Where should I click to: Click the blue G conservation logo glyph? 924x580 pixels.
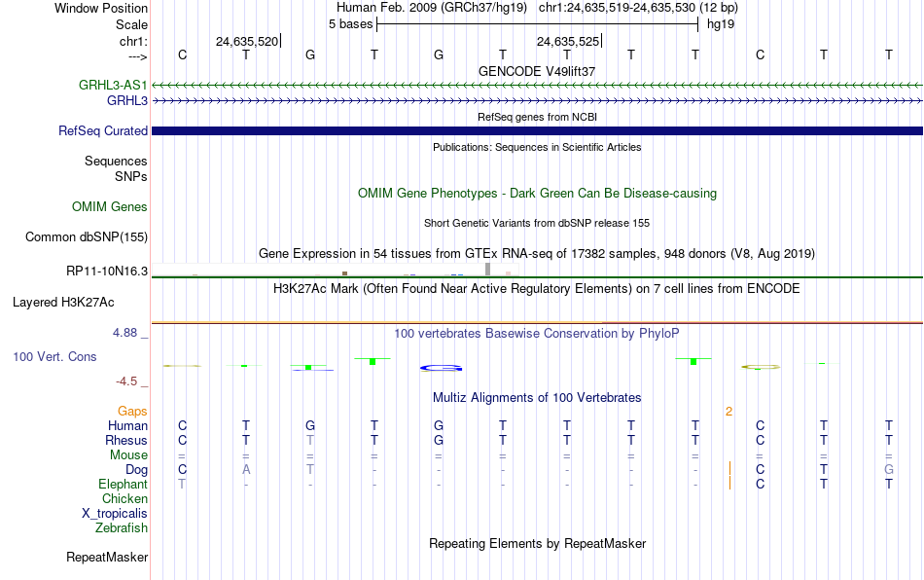(x=441, y=369)
